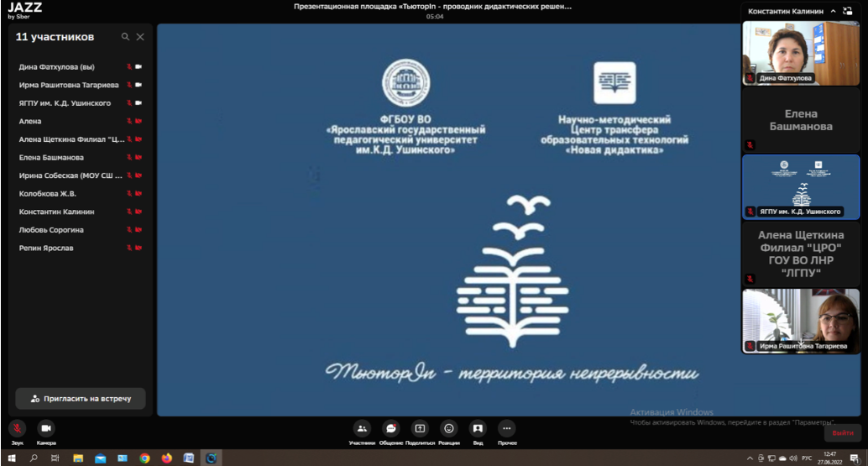Unmute microphone with the Звук button
The width and height of the screenshot is (868, 466).
click(17, 428)
